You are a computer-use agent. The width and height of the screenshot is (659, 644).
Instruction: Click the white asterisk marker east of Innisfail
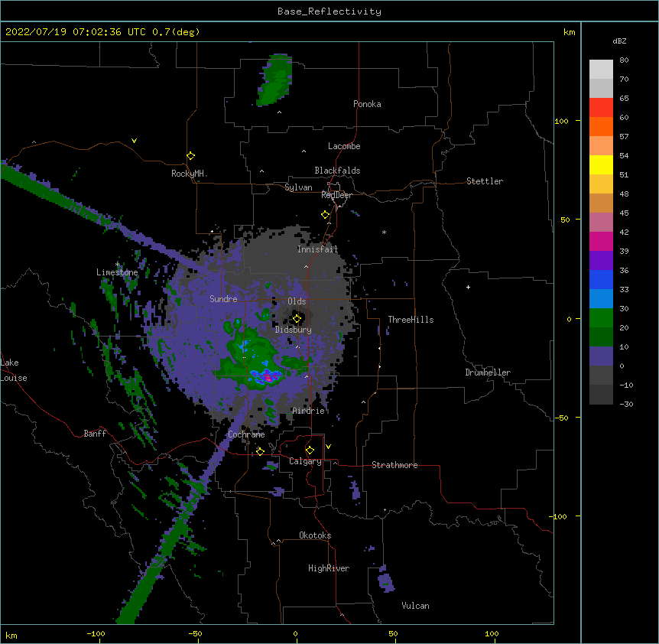pos(384,232)
